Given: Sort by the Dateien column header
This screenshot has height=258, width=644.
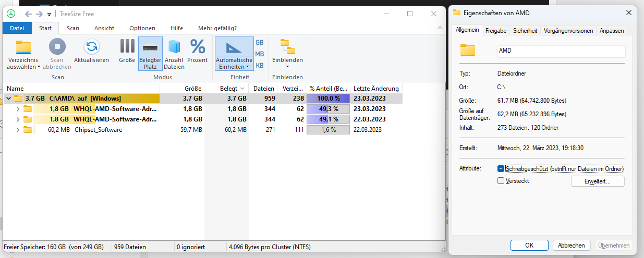Looking at the screenshot, I should [264, 89].
